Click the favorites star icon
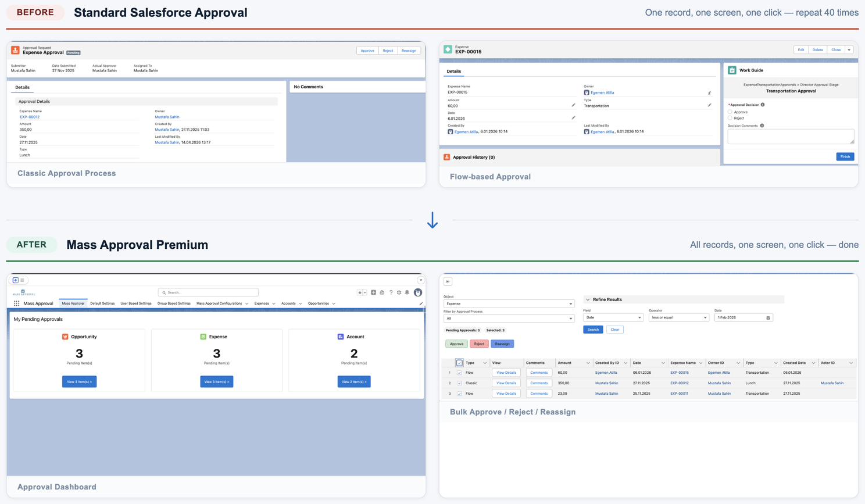Viewport: 865px width, 504px height. tap(360, 292)
